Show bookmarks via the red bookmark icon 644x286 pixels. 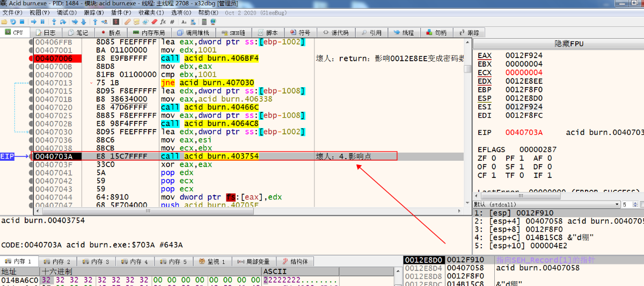tap(154, 22)
